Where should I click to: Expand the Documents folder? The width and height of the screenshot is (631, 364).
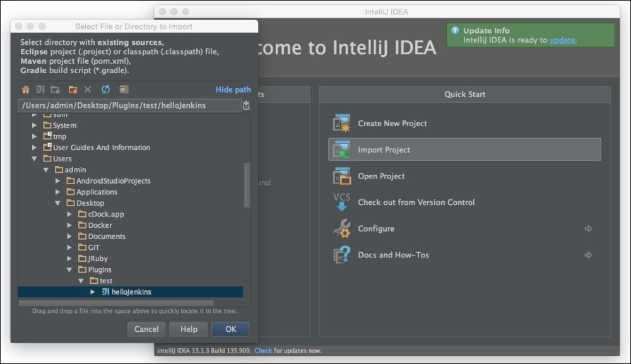tap(69, 236)
